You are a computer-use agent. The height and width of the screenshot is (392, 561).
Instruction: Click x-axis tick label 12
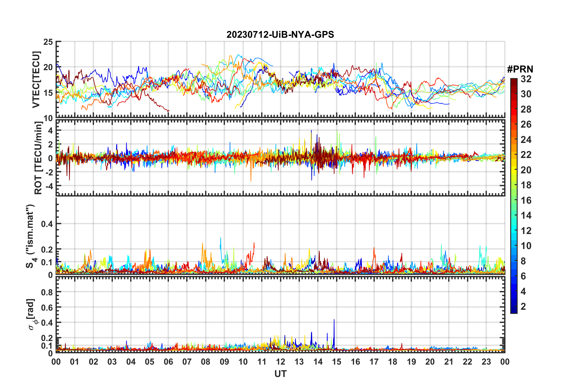(x=280, y=362)
